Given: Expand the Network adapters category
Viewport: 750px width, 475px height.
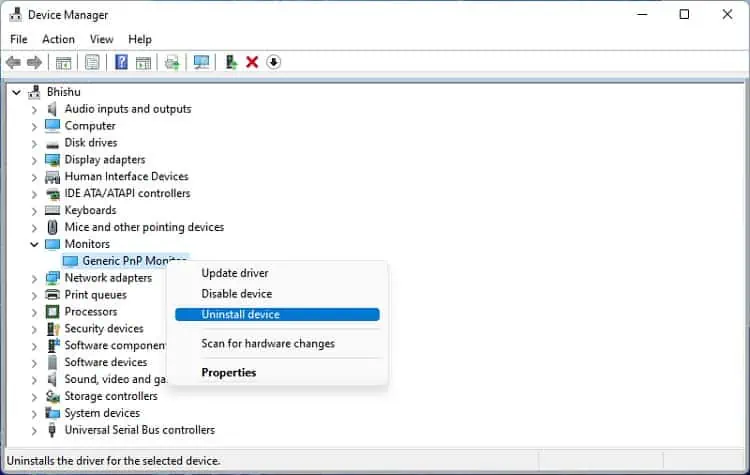Looking at the screenshot, I should [x=34, y=278].
